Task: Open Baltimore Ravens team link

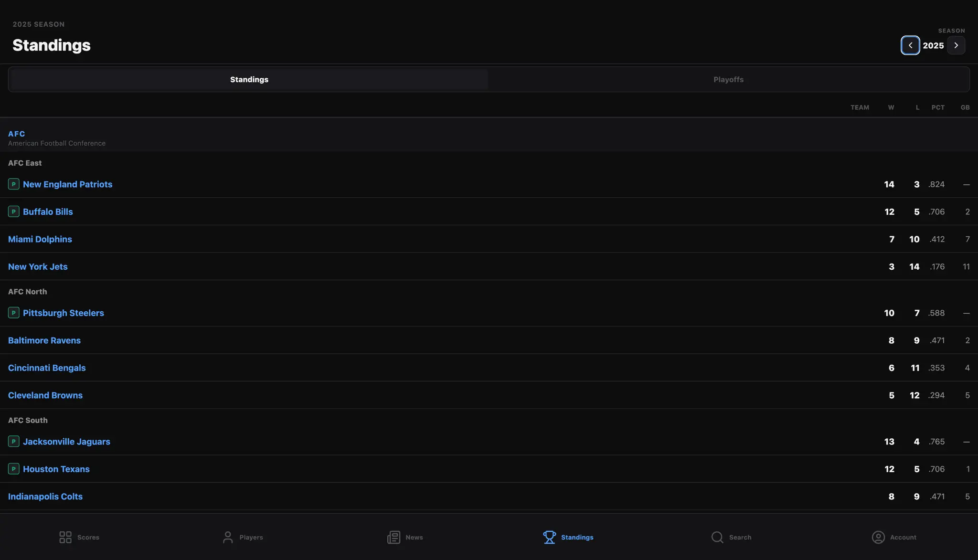Action: [44, 340]
